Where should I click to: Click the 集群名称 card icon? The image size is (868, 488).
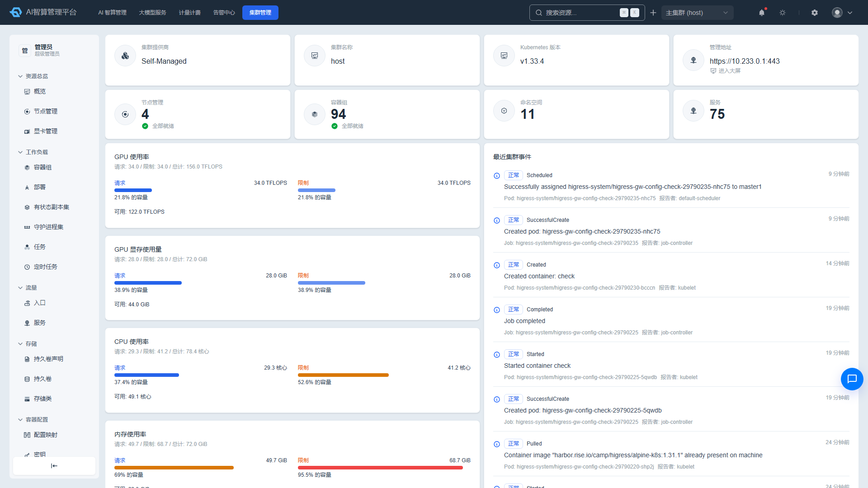click(x=315, y=56)
